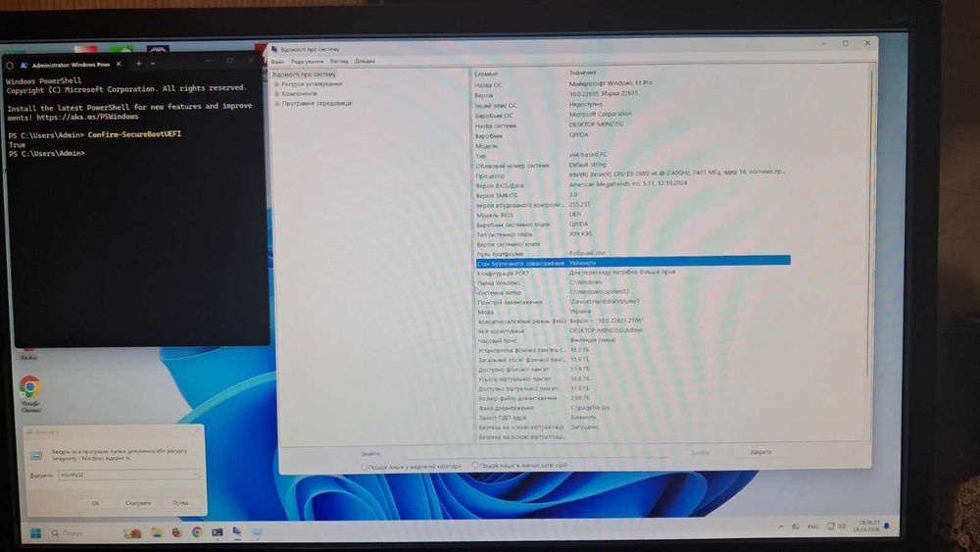Select the root Відомості про систему tree node
Image resolution: width=980 pixels, height=552 pixels.
click(x=305, y=75)
